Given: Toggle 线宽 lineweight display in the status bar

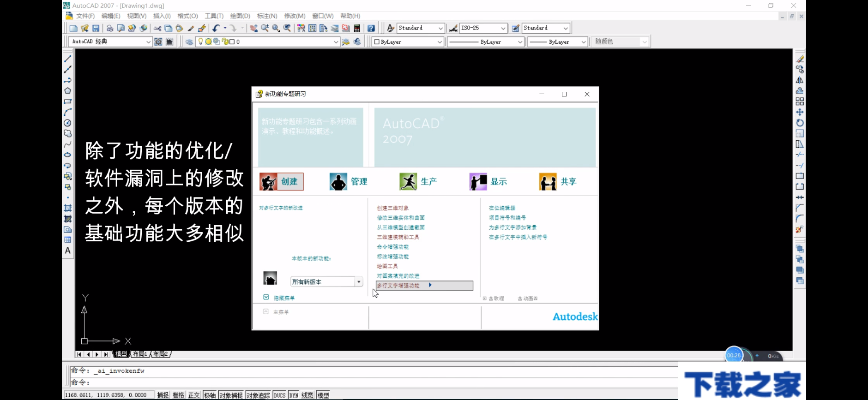Looking at the screenshot, I should (307, 395).
